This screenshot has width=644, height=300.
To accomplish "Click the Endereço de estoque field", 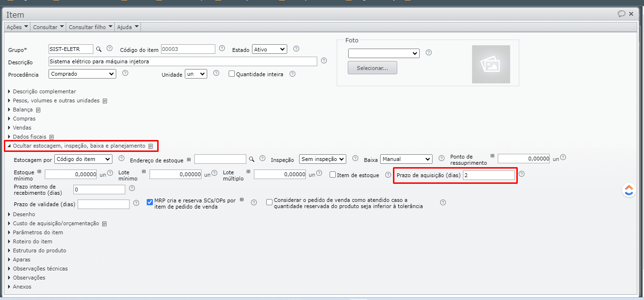I will 221,159.
